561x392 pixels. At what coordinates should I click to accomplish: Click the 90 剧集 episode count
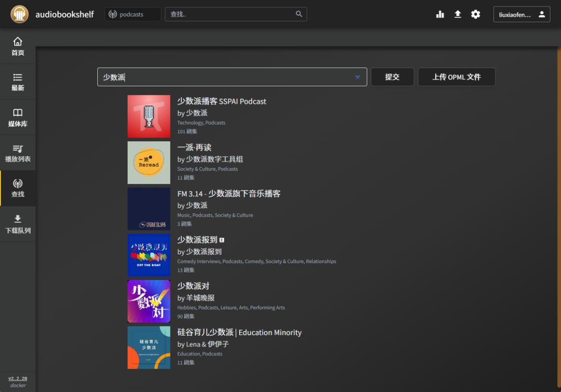pyautogui.click(x=185, y=317)
